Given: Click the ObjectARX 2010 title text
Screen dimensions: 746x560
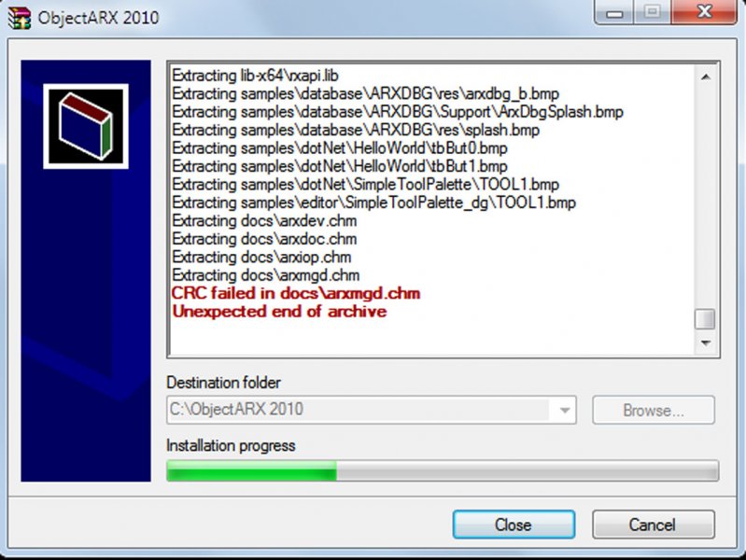Looking at the screenshot, I should (98, 18).
